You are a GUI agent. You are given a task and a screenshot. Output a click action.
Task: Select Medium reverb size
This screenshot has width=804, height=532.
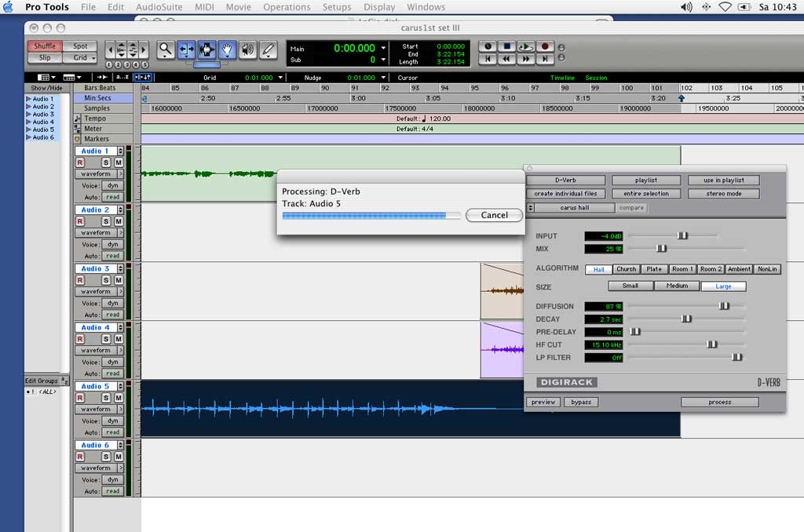pyautogui.click(x=677, y=286)
